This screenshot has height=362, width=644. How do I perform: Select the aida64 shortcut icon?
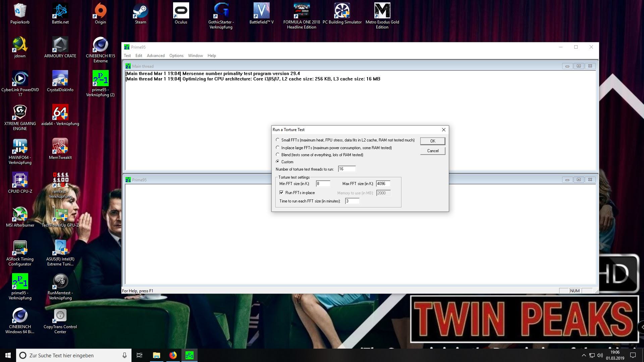(x=60, y=115)
